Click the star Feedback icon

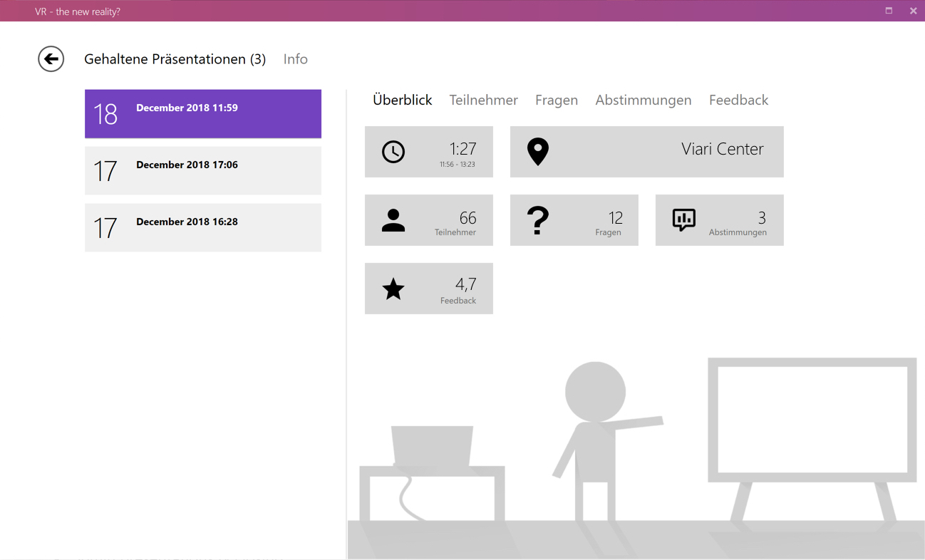pos(393,289)
